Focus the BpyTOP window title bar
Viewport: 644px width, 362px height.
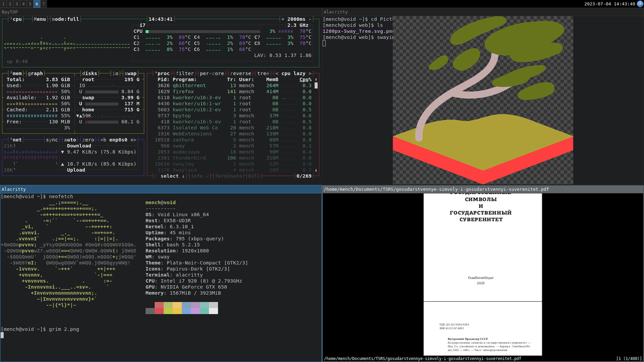(x=161, y=12)
